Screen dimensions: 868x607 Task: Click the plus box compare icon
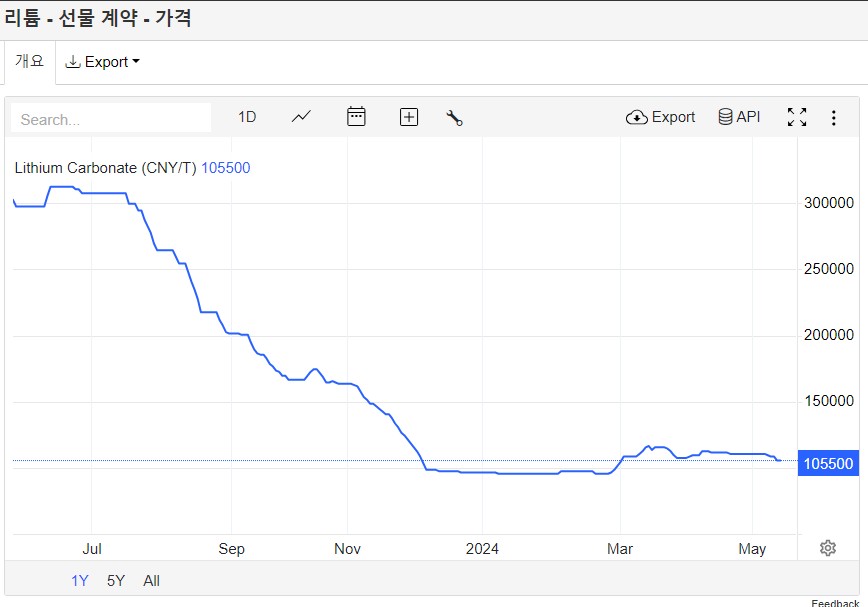(409, 117)
